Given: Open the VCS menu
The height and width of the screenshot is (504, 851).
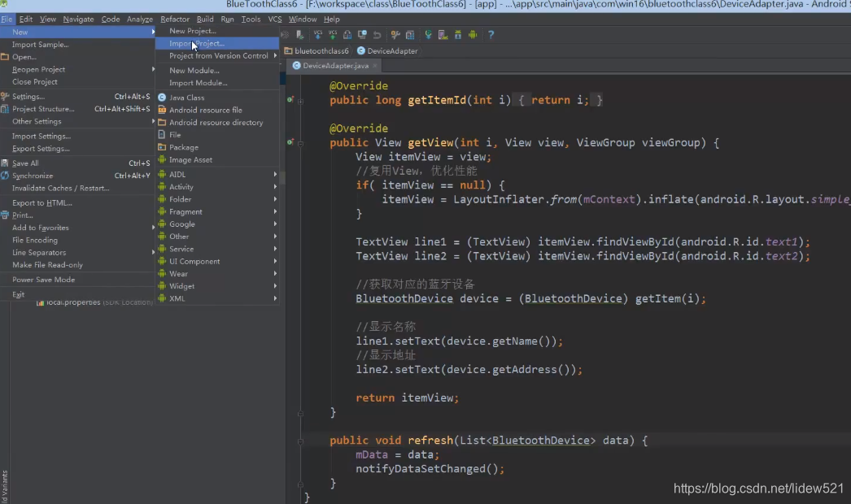Looking at the screenshot, I should click(x=275, y=19).
